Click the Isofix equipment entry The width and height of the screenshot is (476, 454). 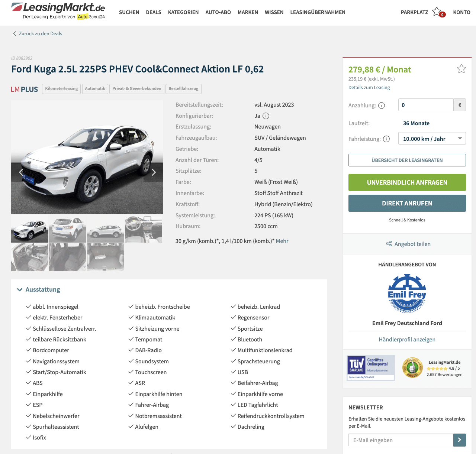click(39, 438)
